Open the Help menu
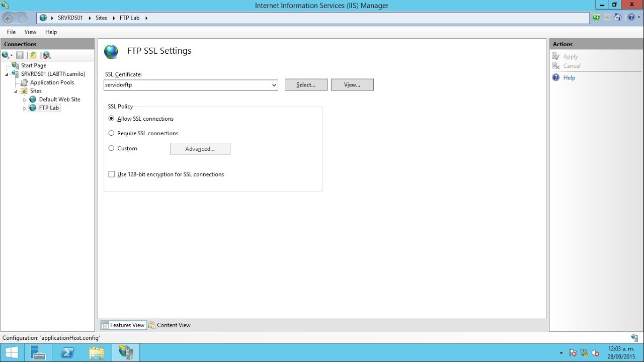This screenshot has width=644, height=362. 51,32
